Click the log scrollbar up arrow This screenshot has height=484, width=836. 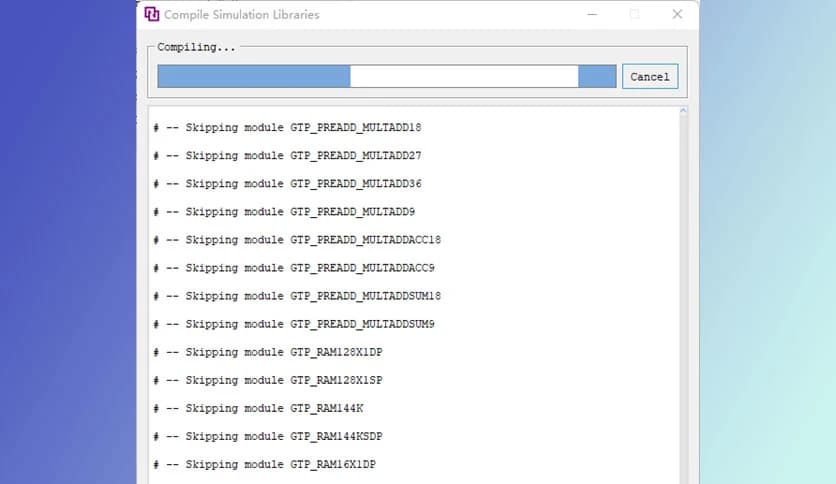683,111
